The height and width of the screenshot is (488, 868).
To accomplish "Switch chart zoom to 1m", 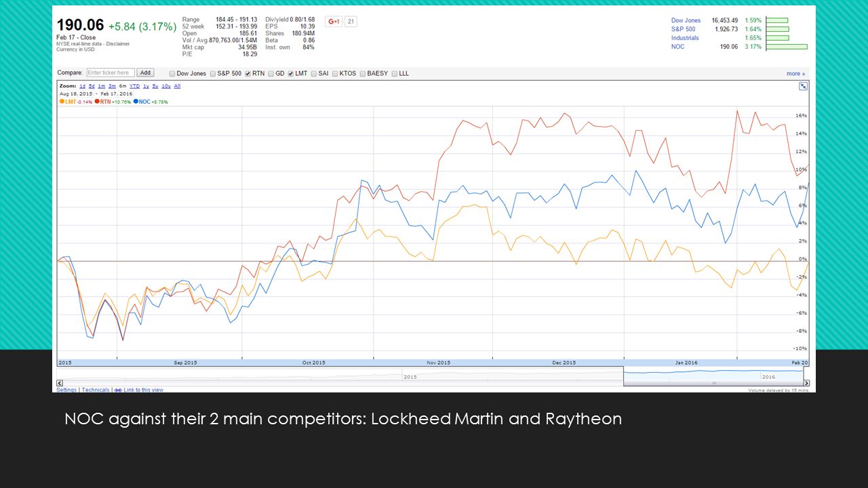I will [102, 86].
